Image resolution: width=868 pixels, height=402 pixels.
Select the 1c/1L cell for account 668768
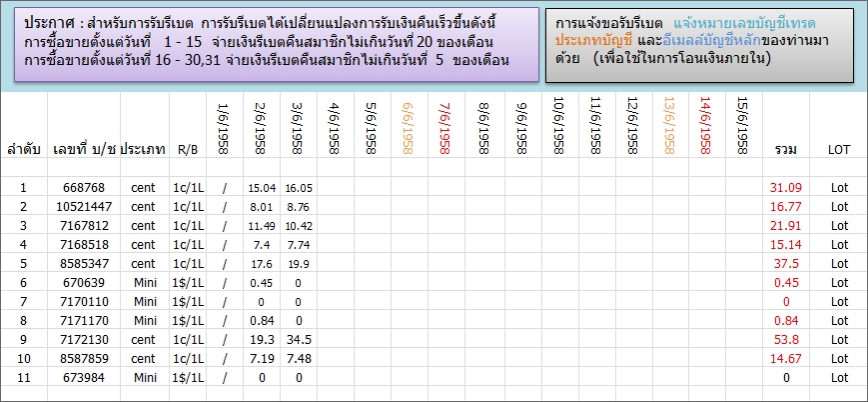[188, 188]
